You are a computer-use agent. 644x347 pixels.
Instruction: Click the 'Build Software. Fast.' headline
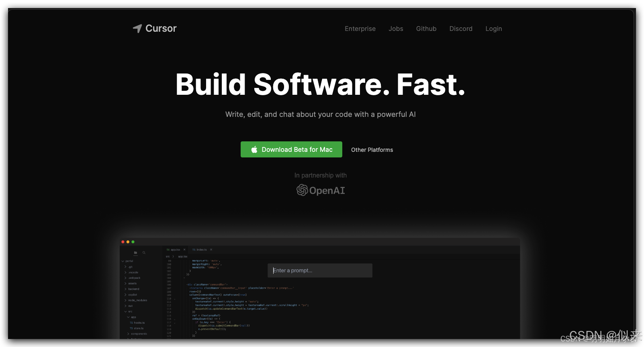pos(320,84)
